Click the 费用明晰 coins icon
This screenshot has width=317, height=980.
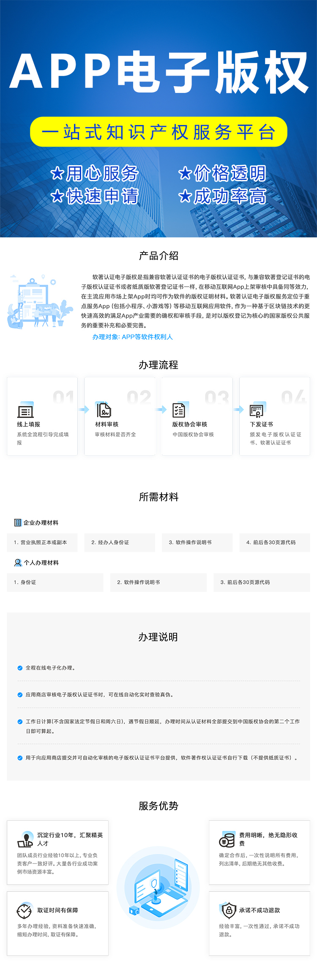[227, 839]
